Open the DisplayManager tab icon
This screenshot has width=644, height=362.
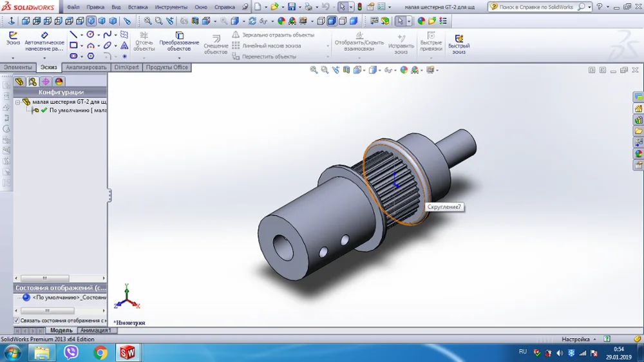pyautogui.click(x=59, y=81)
